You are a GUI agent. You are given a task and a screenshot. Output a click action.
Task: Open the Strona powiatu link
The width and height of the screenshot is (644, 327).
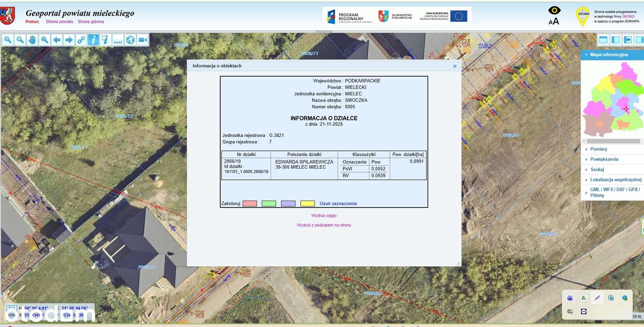point(59,22)
